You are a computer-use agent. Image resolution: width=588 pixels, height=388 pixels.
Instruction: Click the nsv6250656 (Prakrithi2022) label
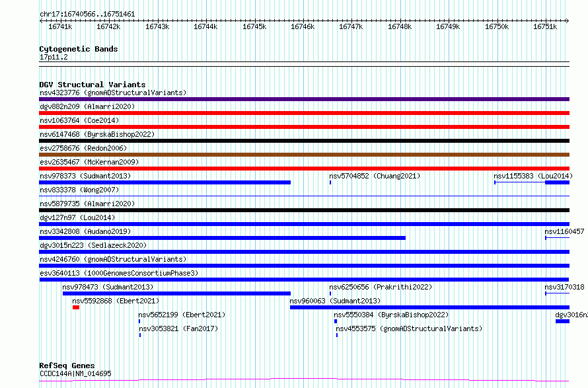click(381, 287)
